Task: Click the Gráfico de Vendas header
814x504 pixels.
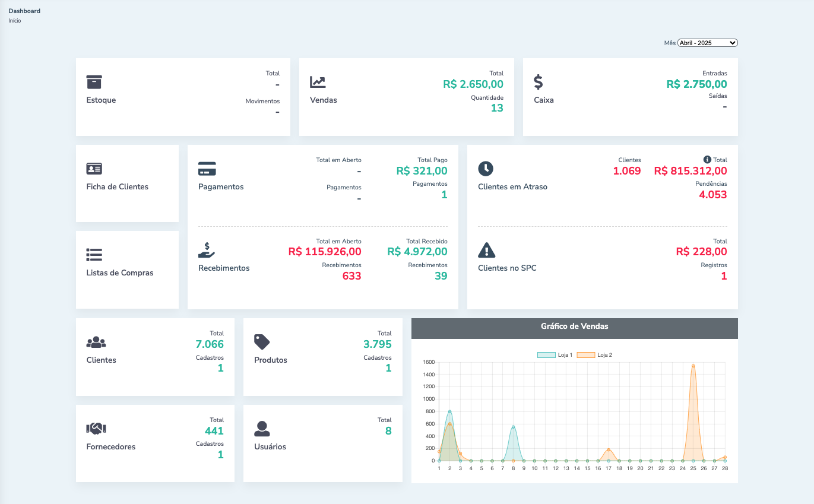Action: (574, 327)
